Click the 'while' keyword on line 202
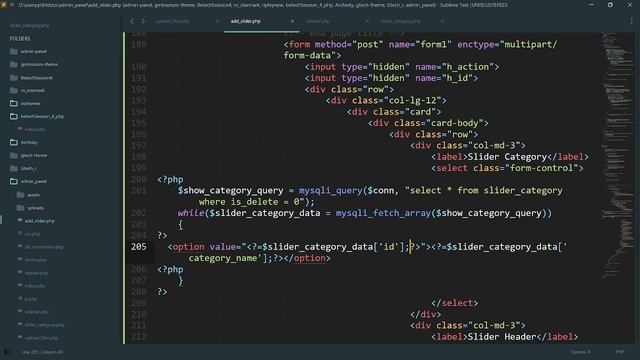This screenshot has width=640, height=360. tap(191, 213)
